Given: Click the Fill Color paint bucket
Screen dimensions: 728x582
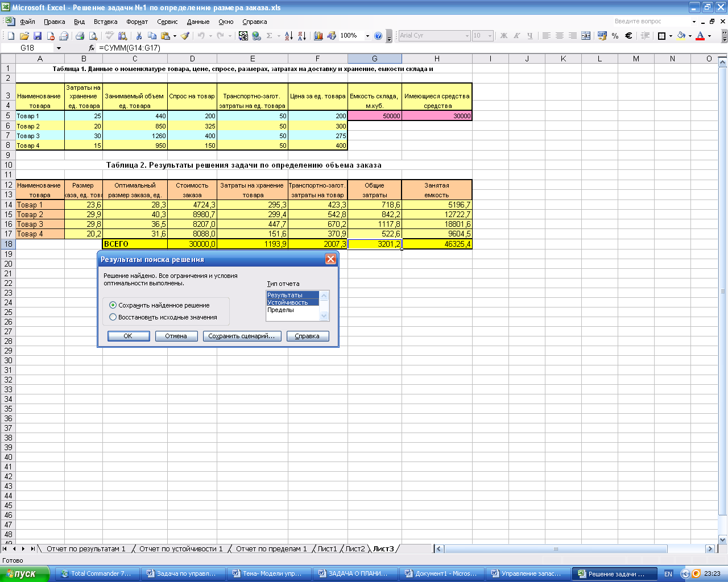Looking at the screenshot, I should pos(681,36).
